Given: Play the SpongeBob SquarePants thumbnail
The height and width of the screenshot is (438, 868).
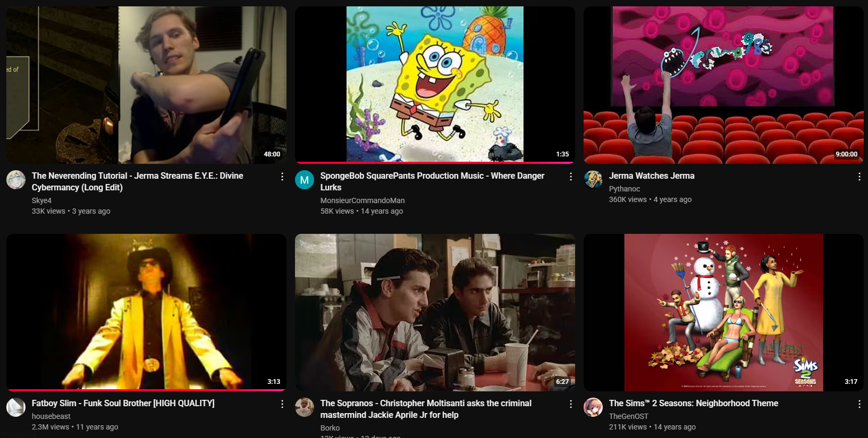Looking at the screenshot, I should (435, 85).
